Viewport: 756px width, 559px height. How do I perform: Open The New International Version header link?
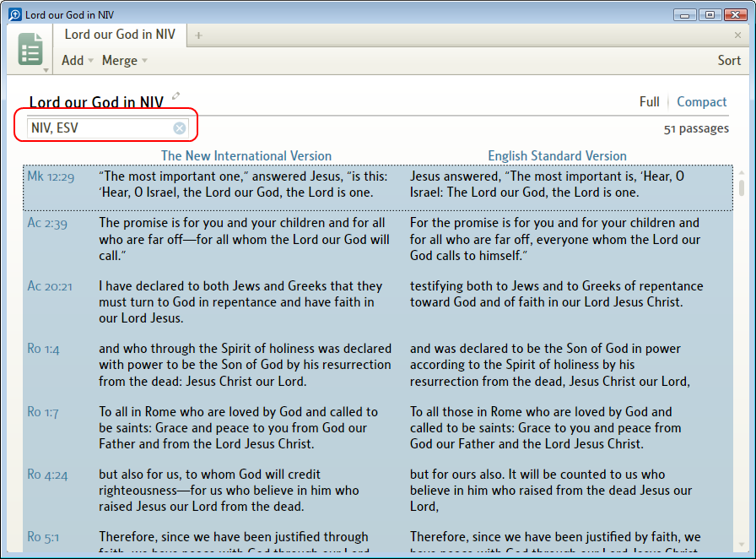click(246, 156)
